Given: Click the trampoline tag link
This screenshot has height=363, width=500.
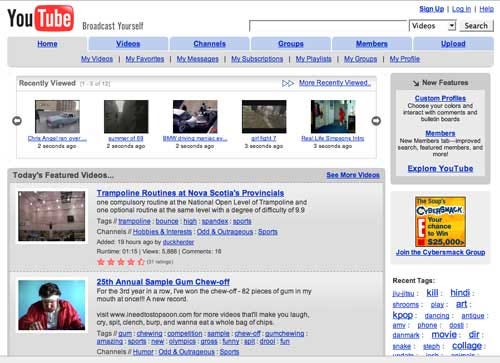Looking at the screenshot, I should tap(134, 221).
